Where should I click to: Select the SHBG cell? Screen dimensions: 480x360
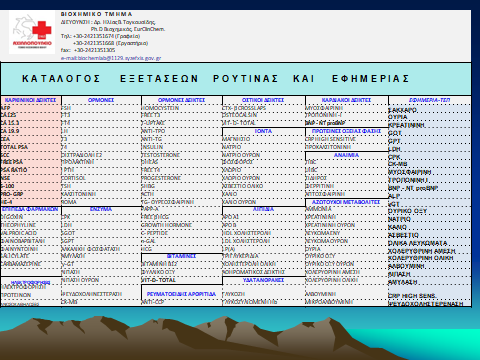click(148, 186)
